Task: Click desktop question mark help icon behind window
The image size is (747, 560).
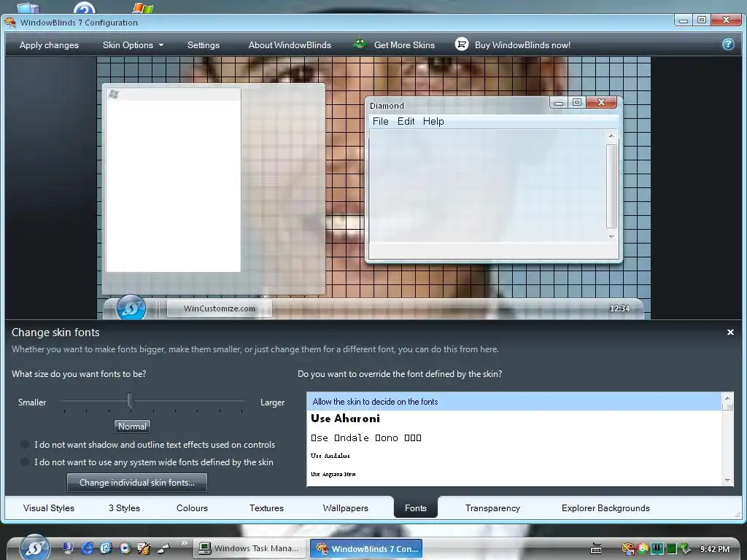Action: click(x=85, y=8)
